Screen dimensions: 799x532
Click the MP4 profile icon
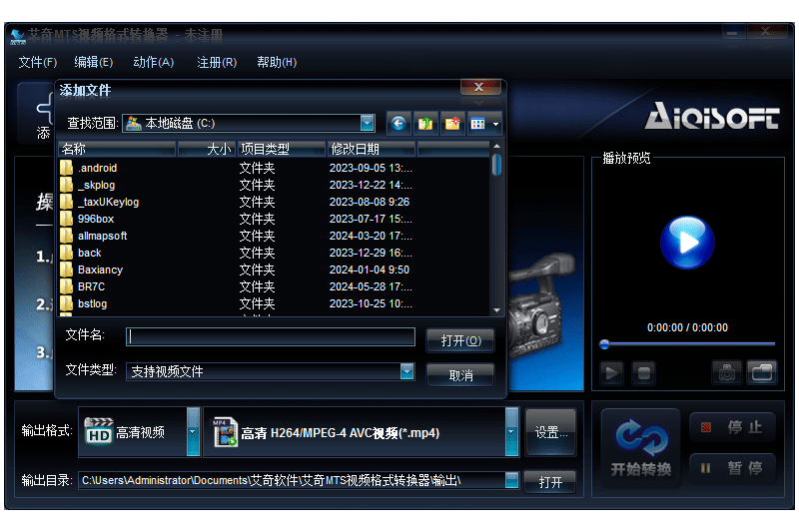pyautogui.click(x=226, y=432)
